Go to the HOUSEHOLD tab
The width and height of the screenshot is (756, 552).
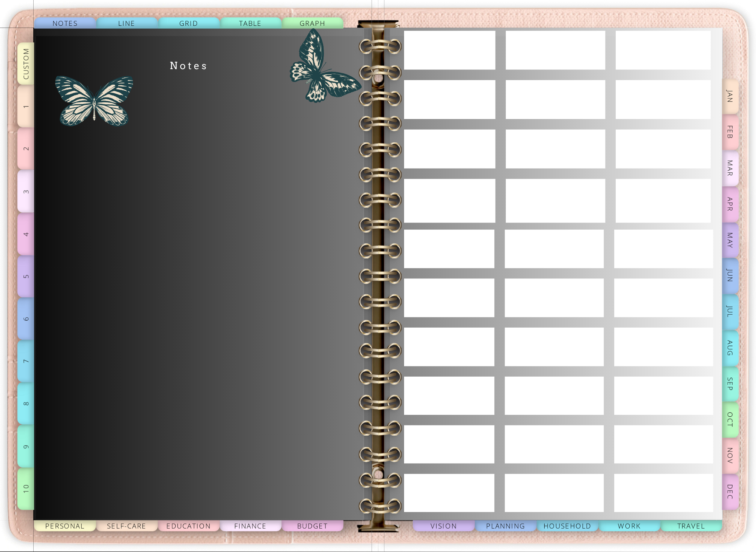[x=567, y=526]
